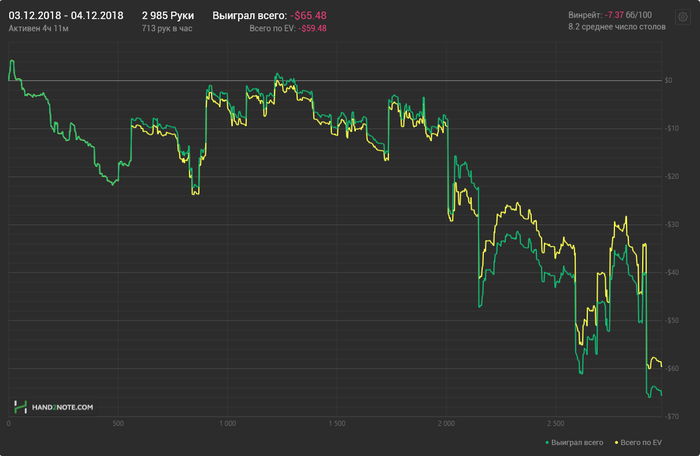Click the -$20 y-axis label

click(672, 176)
